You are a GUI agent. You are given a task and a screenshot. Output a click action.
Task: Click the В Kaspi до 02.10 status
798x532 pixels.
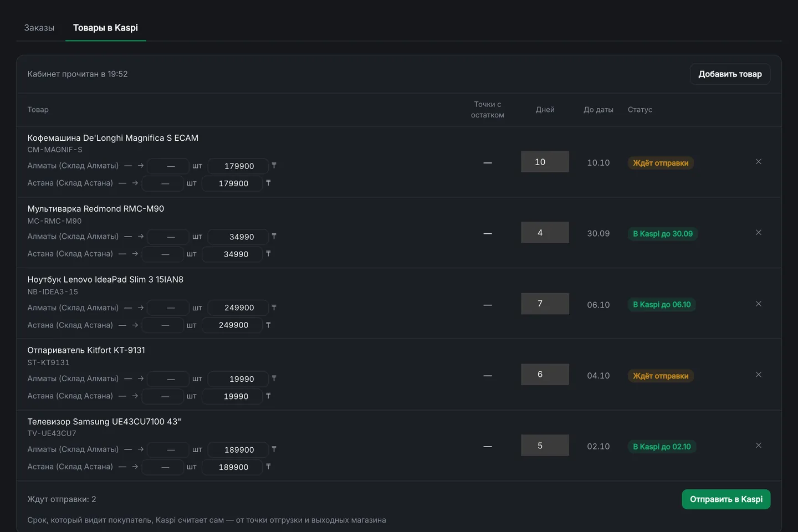click(x=662, y=447)
